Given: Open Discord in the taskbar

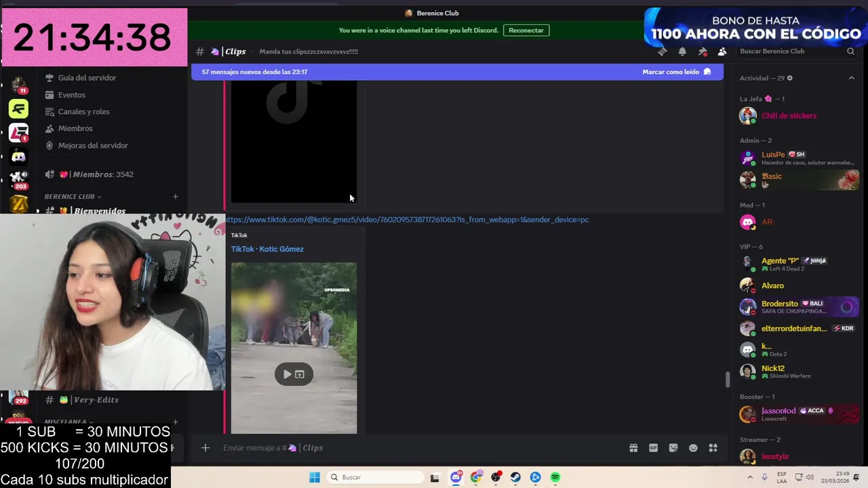Looking at the screenshot, I should pyautogui.click(x=456, y=477).
